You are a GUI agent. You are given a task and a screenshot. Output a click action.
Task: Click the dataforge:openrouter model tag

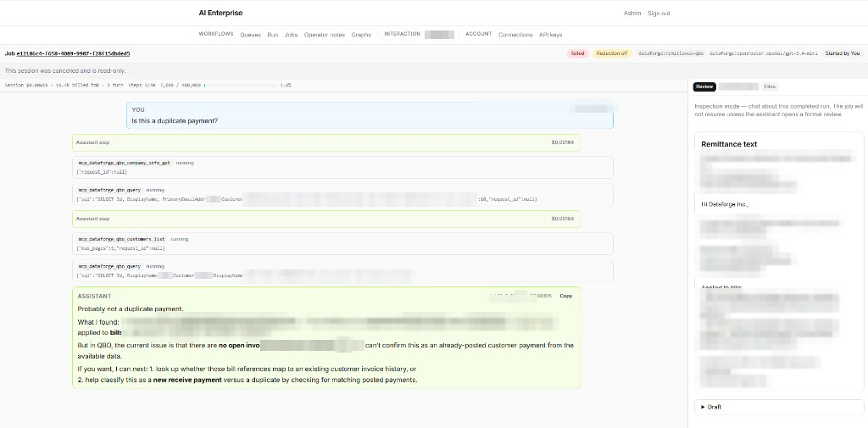pyautogui.click(x=764, y=53)
